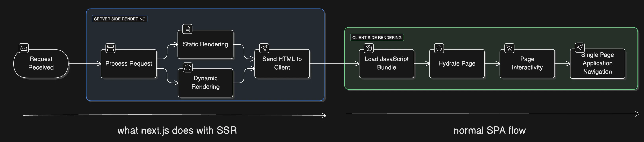
Task: Select the Static Rendering box
Action: coord(205,44)
